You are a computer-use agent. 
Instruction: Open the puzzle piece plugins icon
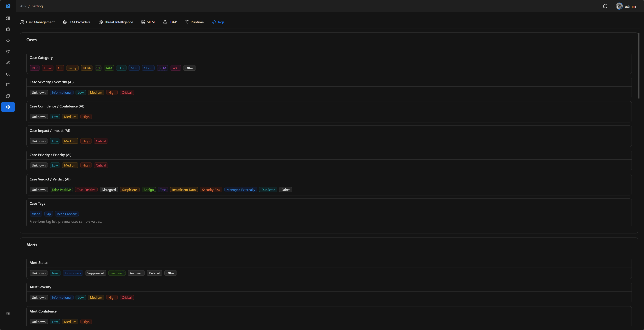click(x=8, y=96)
